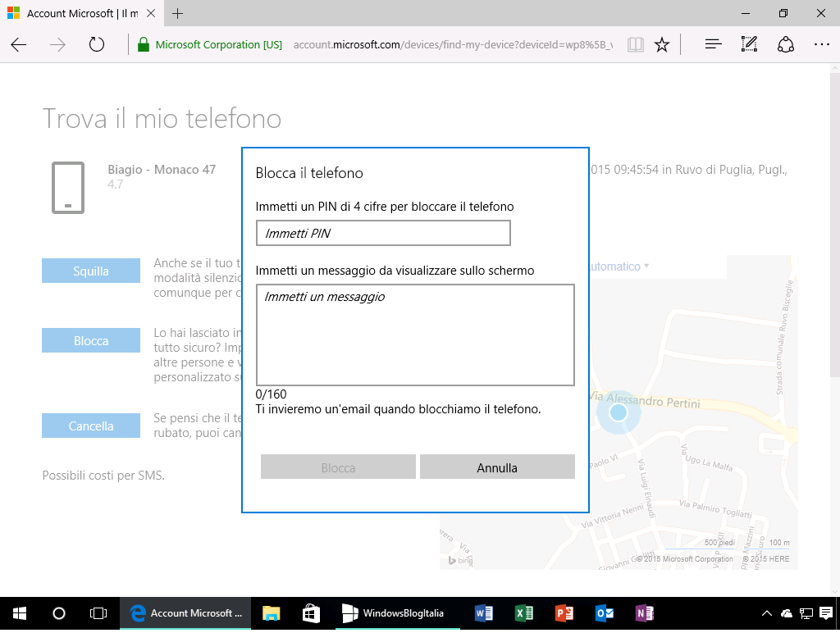Image resolution: width=840 pixels, height=642 pixels.
Task: Click the Biagio - Monaco 47 device name
Action: [162, 170]
